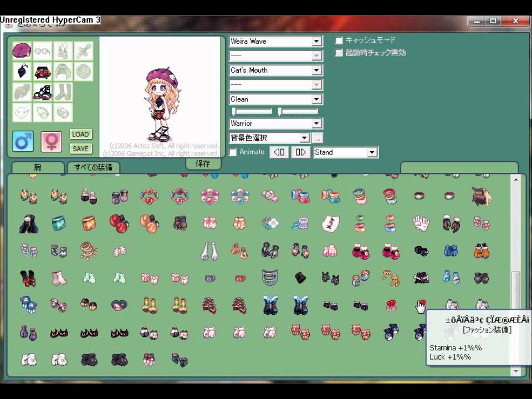Screen dimensions: 532x399
Task: Pick the white flower bracelet item
Action: (270, 223)
